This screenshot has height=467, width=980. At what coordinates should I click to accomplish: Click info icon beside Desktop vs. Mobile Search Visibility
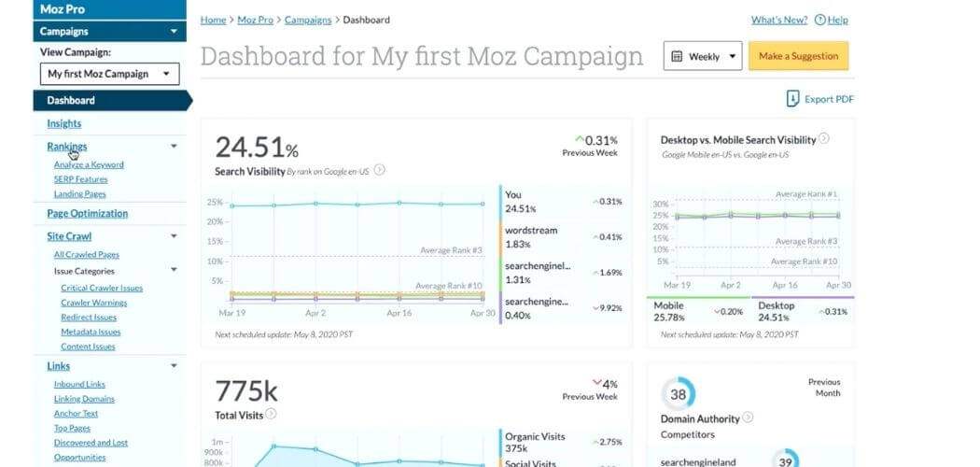[824, 139]
